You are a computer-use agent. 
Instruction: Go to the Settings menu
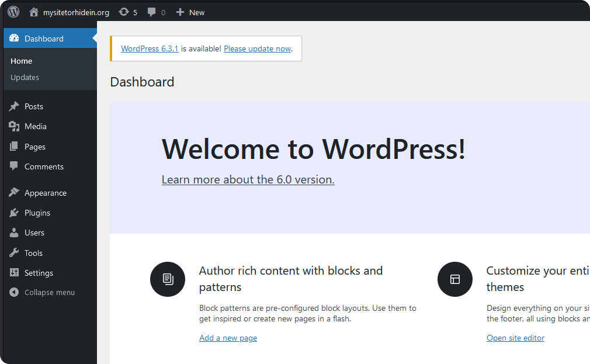point(39,273)
